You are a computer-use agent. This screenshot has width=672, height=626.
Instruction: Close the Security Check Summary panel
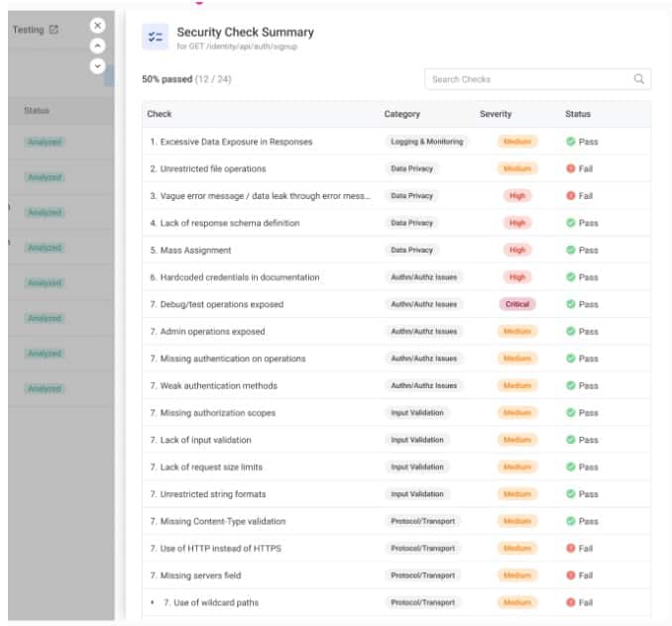coord(97,26)
